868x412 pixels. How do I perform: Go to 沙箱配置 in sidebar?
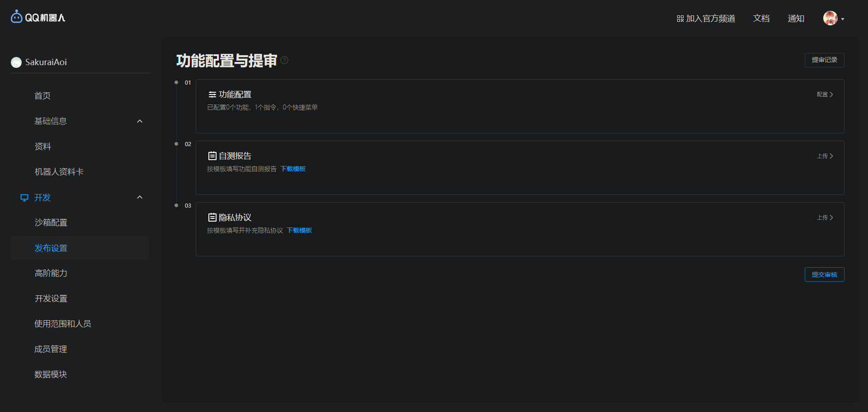click(51, 223)
